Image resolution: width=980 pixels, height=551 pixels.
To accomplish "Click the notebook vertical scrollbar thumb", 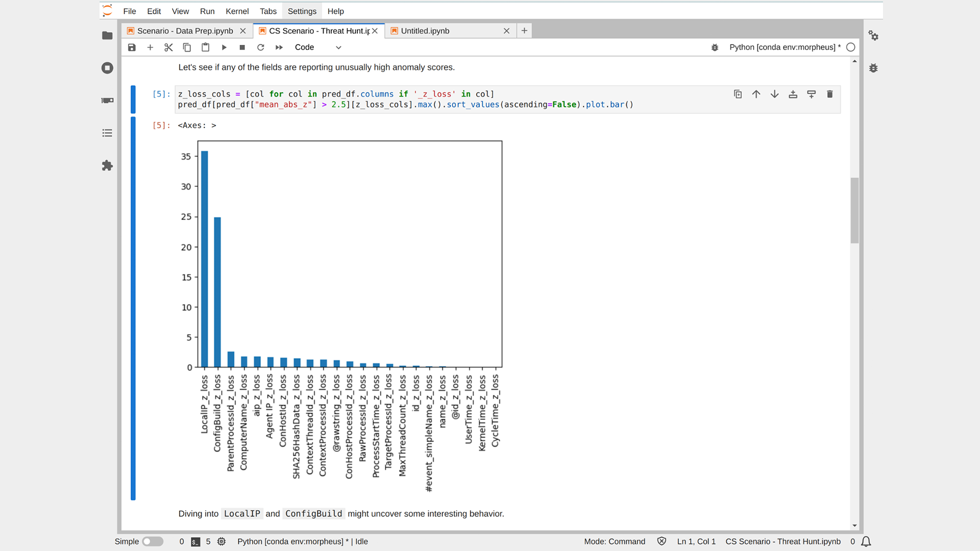I will pyautogui.click(x=854, y=210).
